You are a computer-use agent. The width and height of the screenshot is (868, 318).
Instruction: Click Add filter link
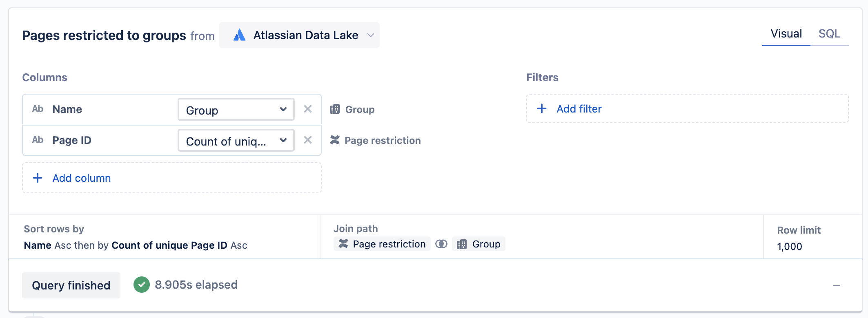[579, 109]
